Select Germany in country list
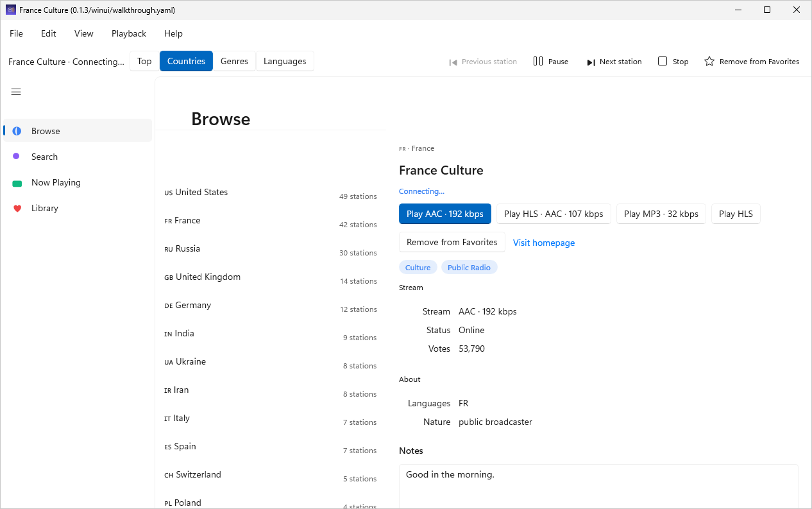Screen dimensions: 812x509 click(x=271, y=305)
